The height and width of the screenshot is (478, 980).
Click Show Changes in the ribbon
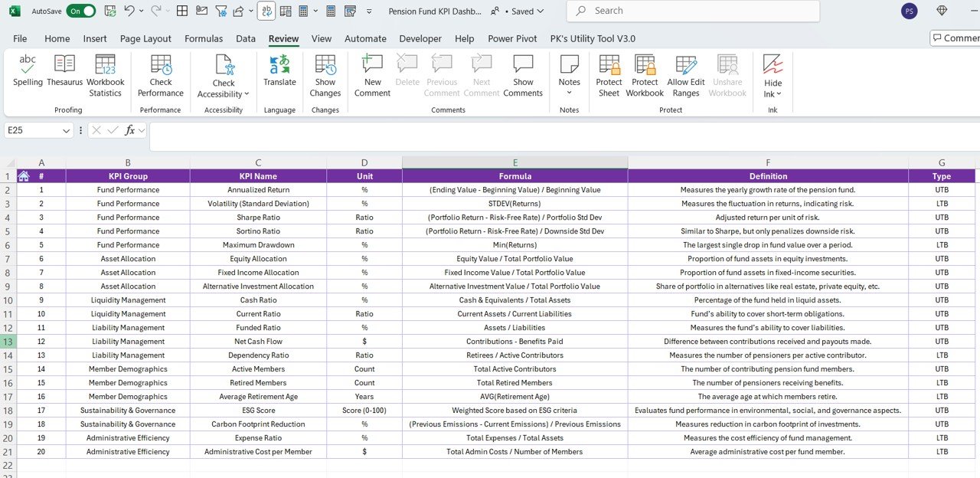[x=325, y=76]
